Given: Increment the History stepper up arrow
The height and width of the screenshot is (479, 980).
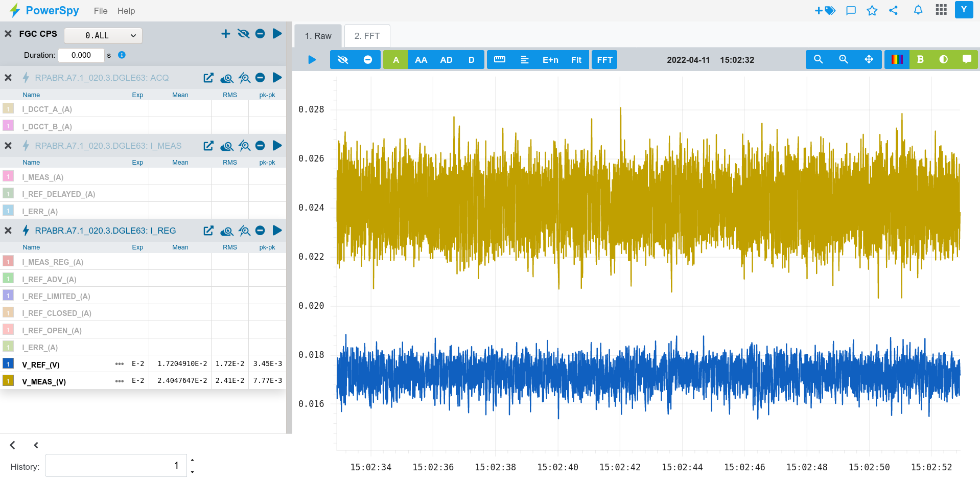Looking at the screenshot, I should tap(192, 460).
